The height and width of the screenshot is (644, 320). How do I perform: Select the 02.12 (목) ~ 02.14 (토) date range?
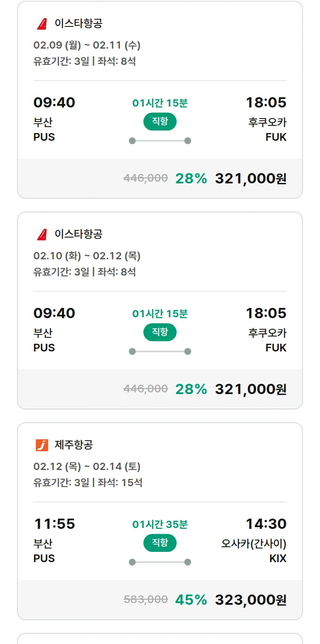pyautogui.click(x=87, y=467)
